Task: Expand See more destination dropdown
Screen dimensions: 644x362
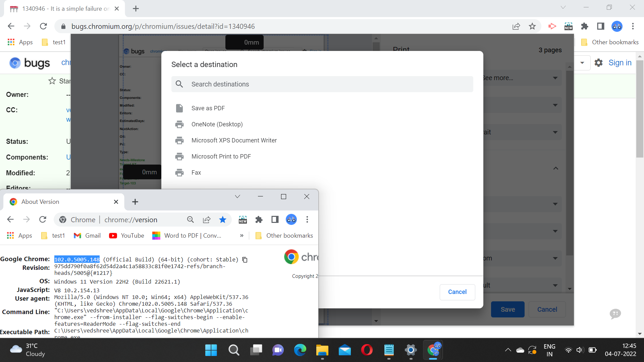Action: (x=522, y=78)
